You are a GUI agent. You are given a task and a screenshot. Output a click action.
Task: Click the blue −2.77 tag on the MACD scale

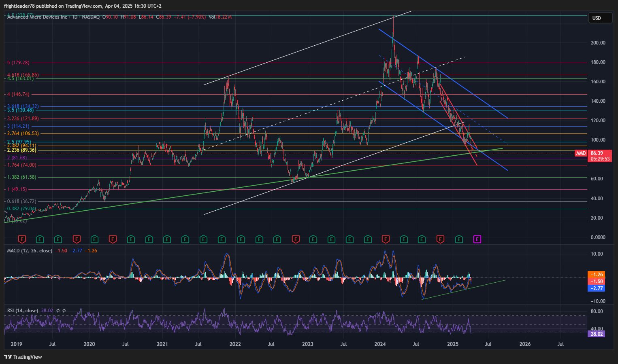pos(597,288)
